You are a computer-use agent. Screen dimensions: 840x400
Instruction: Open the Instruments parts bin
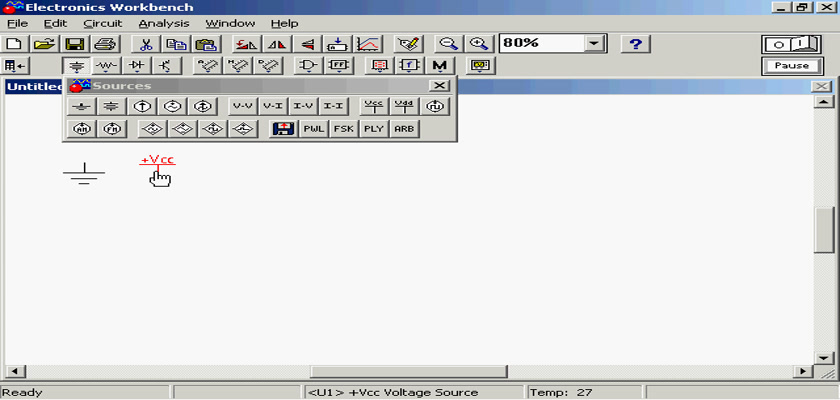coord(481,66)
